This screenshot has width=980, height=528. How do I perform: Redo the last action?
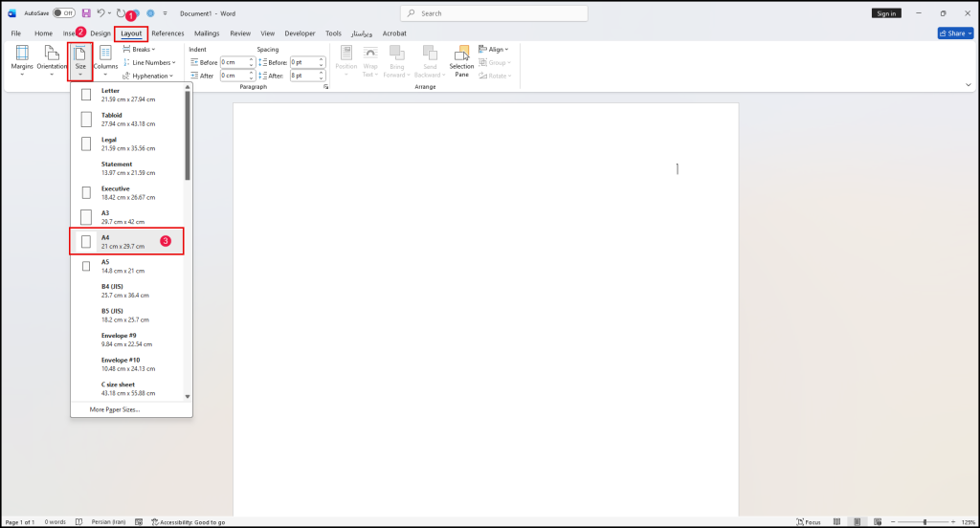[121, 13]
